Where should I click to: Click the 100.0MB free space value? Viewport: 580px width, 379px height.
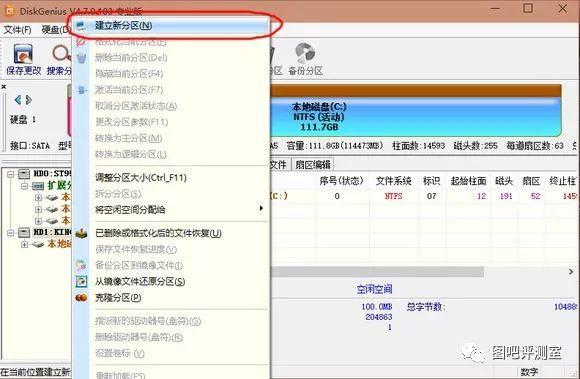pos(377,307)
